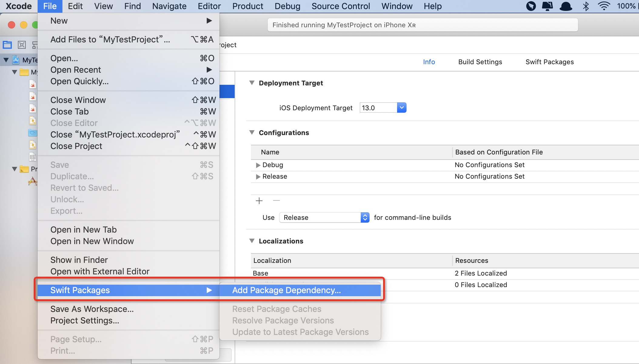Choose Close Project menu item

pyautogui.click(x=129, y=146)
